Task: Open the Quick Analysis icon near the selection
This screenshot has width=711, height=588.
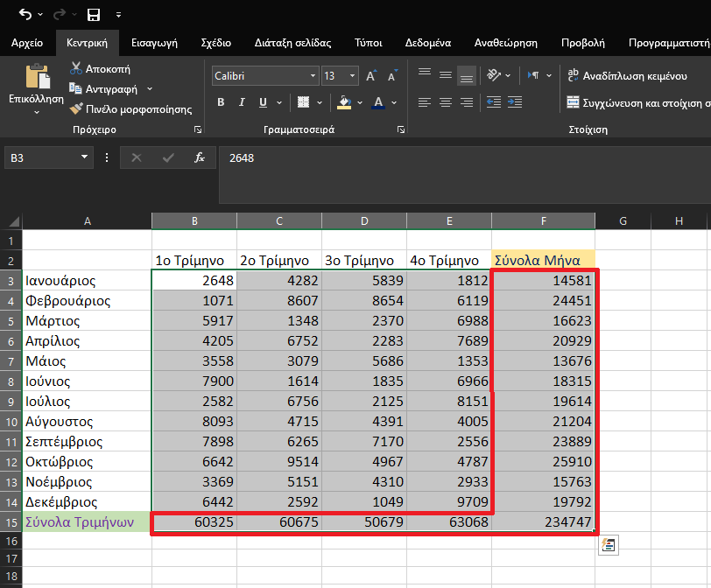Action: pos(609,545)
